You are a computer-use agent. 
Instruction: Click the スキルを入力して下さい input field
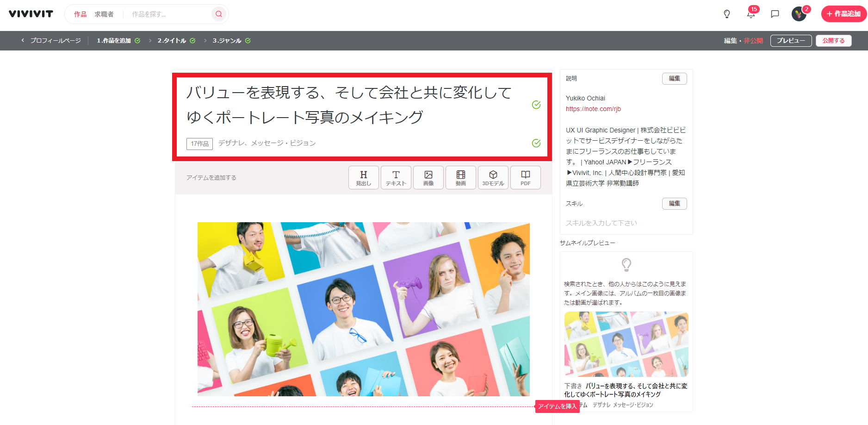(x=601, y=223)
